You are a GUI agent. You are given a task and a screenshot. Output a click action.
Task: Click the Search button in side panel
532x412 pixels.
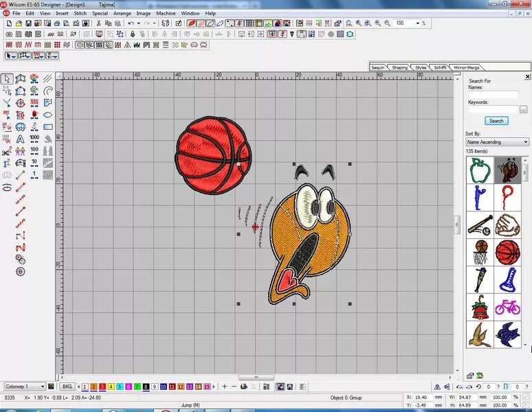pyautogui.click(x=496, y=121)
